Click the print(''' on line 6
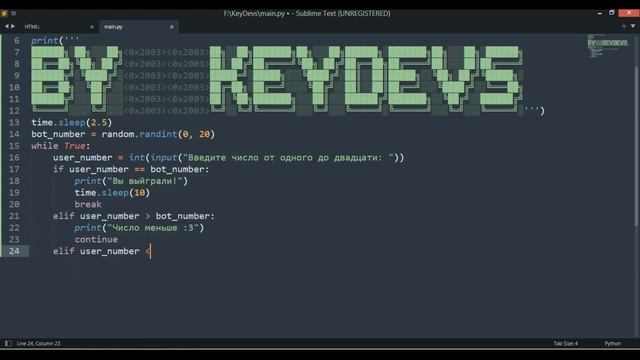Viewport: 640px width, 360px height. [55, 40]
